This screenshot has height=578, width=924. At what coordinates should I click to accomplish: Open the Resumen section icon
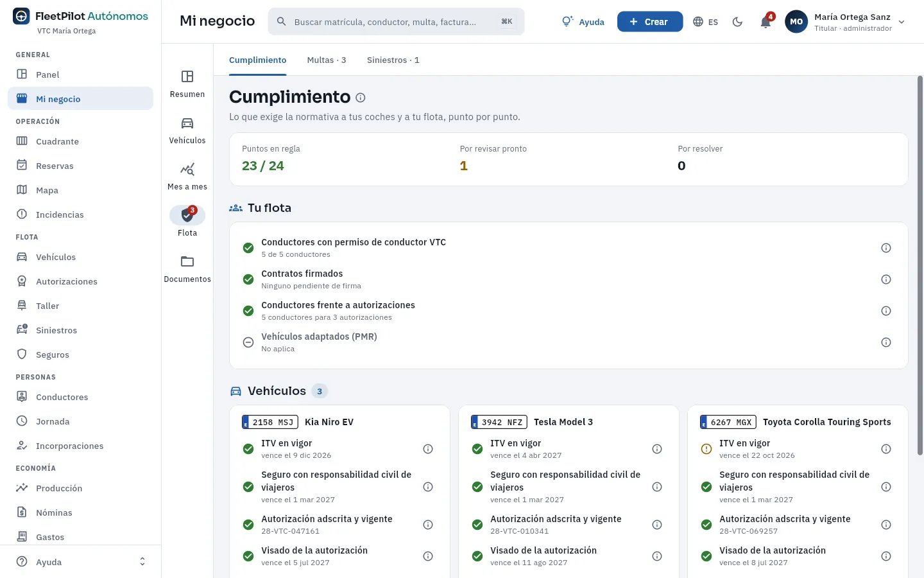coord(187,84)
